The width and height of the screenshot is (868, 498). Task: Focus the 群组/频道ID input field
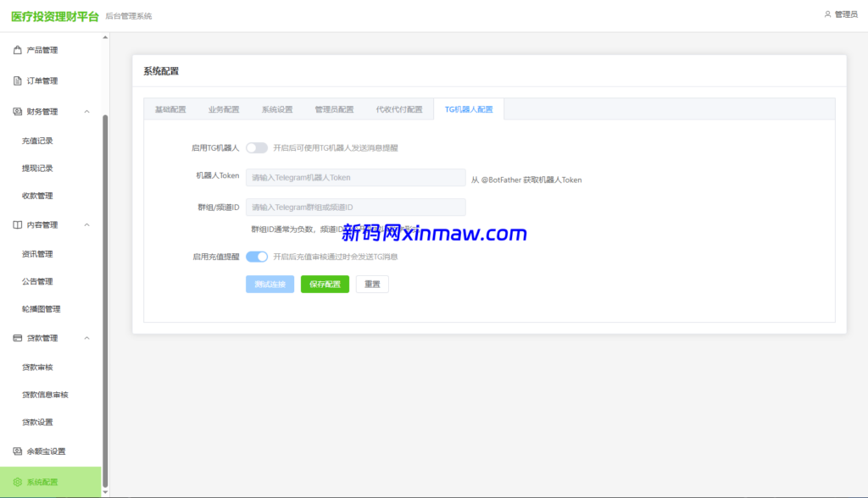coord(355,207)
